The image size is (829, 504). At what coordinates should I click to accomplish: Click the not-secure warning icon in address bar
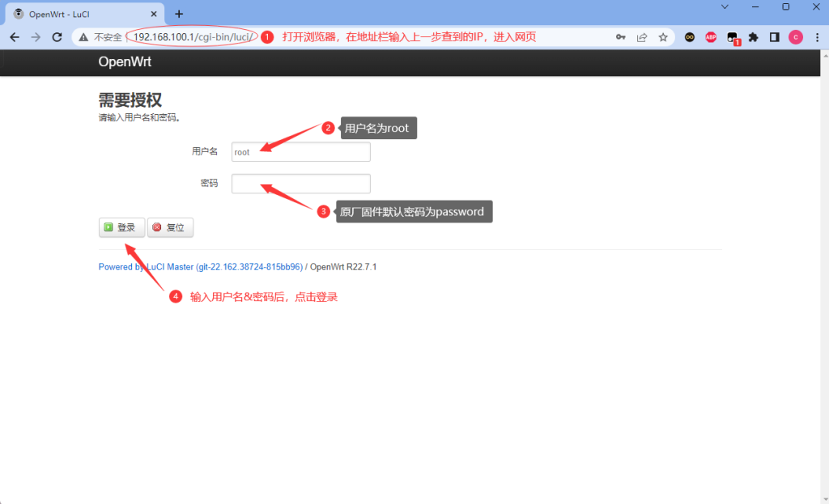[83, 37]
